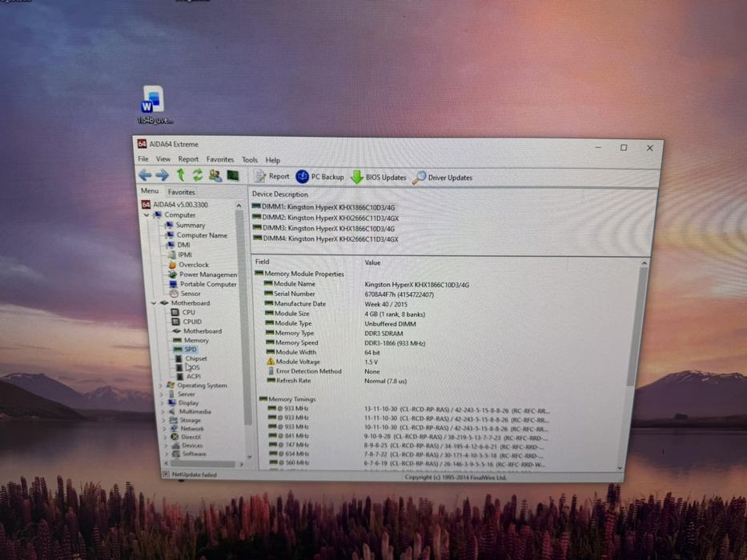Launch PC Backup
This screenshot has width=747, height=560.
click(319, 177)
